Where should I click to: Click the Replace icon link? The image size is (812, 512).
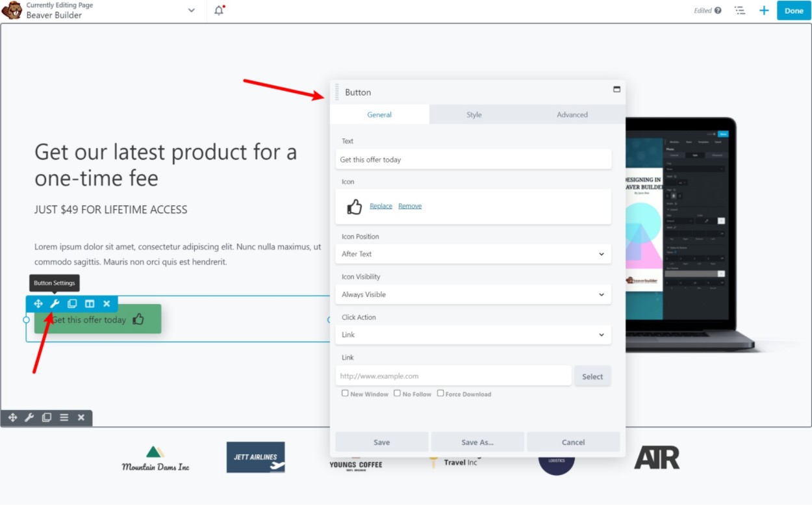point(381,206)
